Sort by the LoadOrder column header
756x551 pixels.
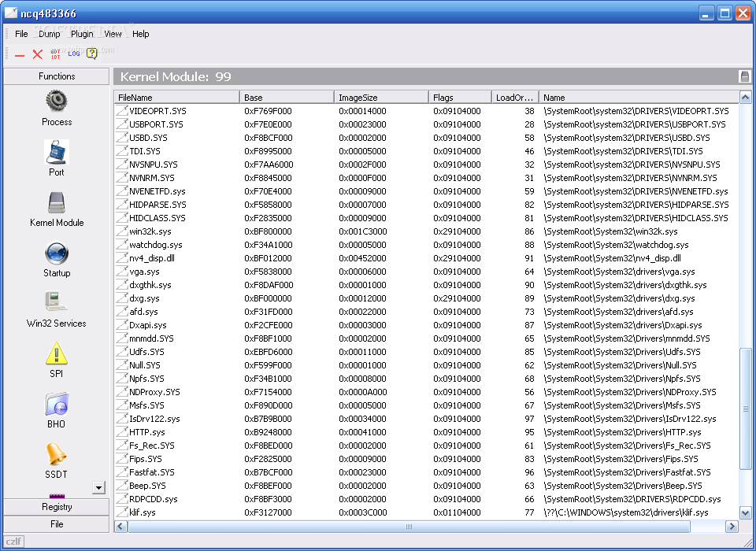[515, 98]
